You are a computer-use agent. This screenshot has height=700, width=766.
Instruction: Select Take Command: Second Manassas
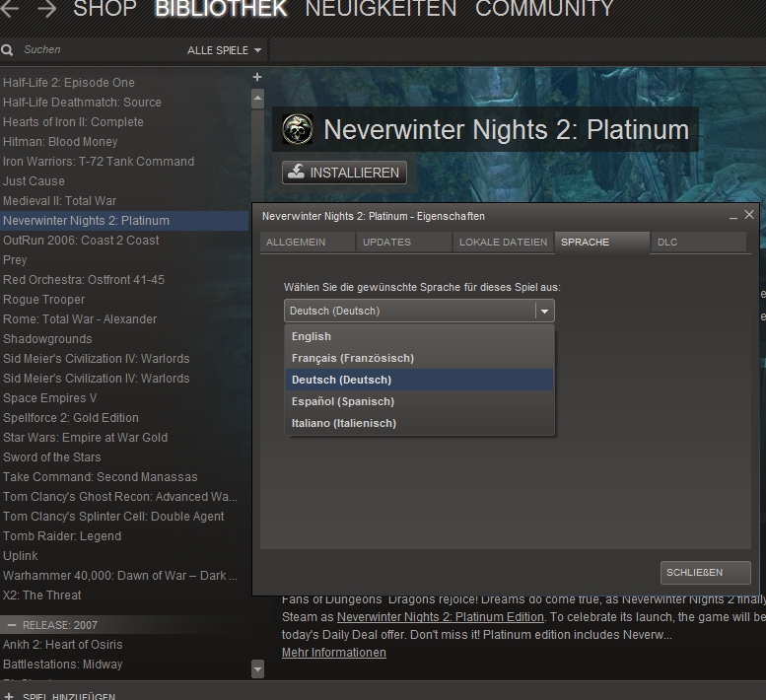[x=124, y=477]
